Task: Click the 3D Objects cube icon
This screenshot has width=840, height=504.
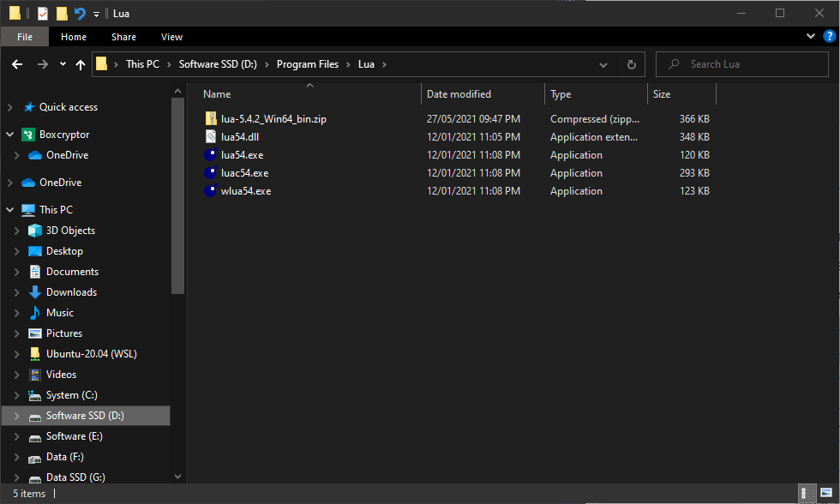Action: [x=35, y=231]
